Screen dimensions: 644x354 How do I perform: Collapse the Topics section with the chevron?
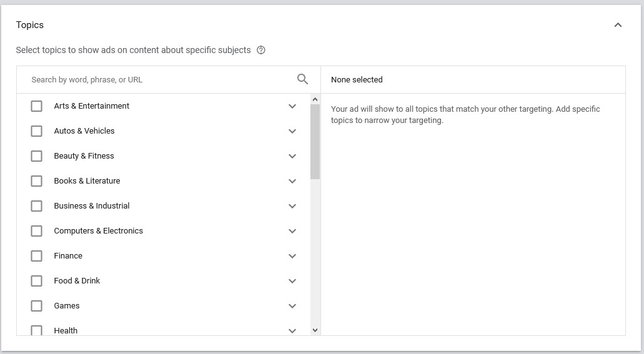point(618,25)
